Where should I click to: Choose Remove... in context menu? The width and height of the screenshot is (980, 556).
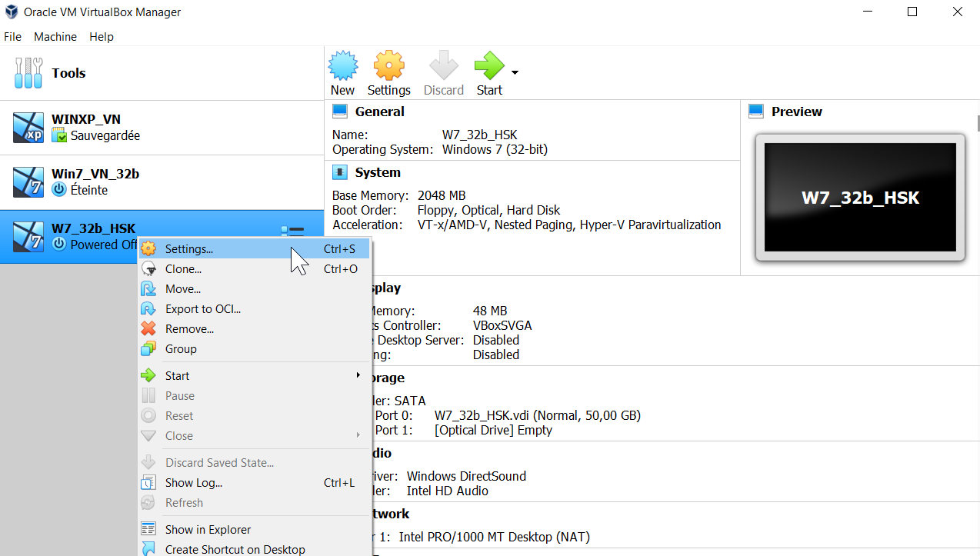pos(255,329)
